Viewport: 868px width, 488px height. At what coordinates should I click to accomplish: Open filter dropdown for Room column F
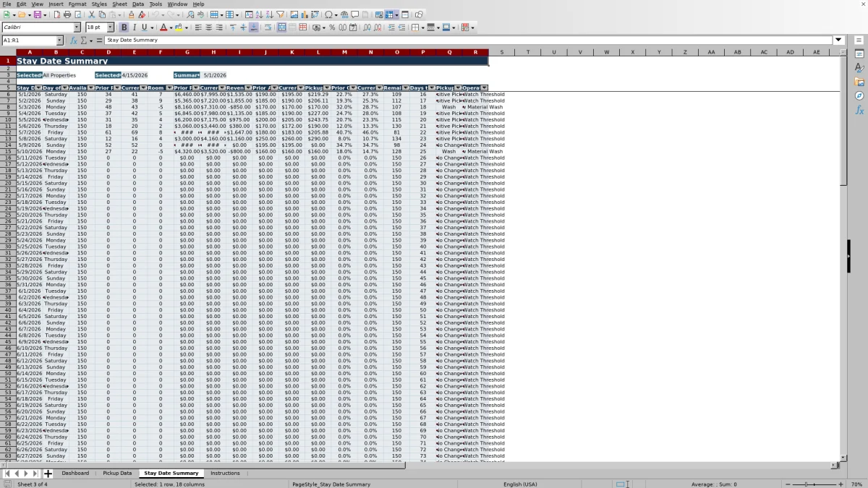tap(169, 88)
